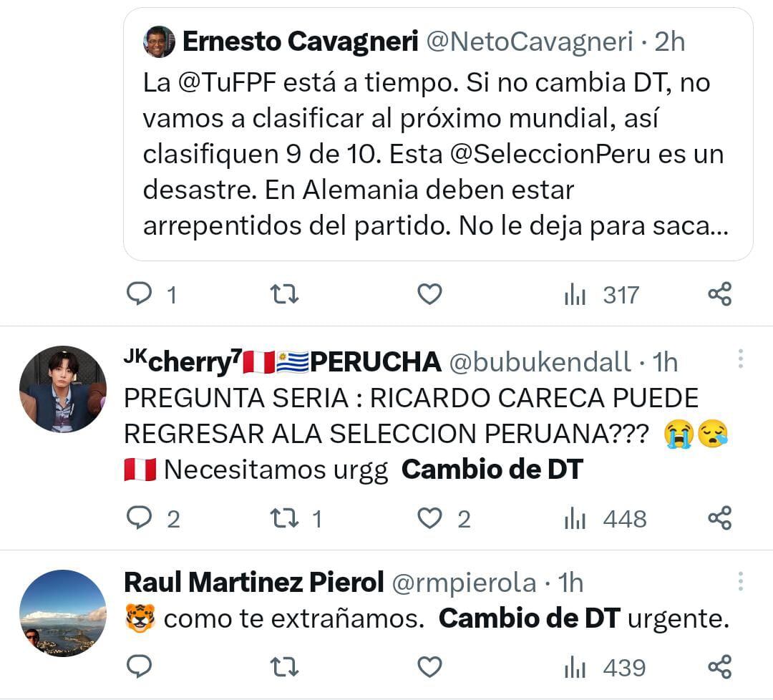The image size is (773, 700).
Task: View the retweet count on @bubukendall's tweet
Action: pyautogui.click(x=316, y=518)
